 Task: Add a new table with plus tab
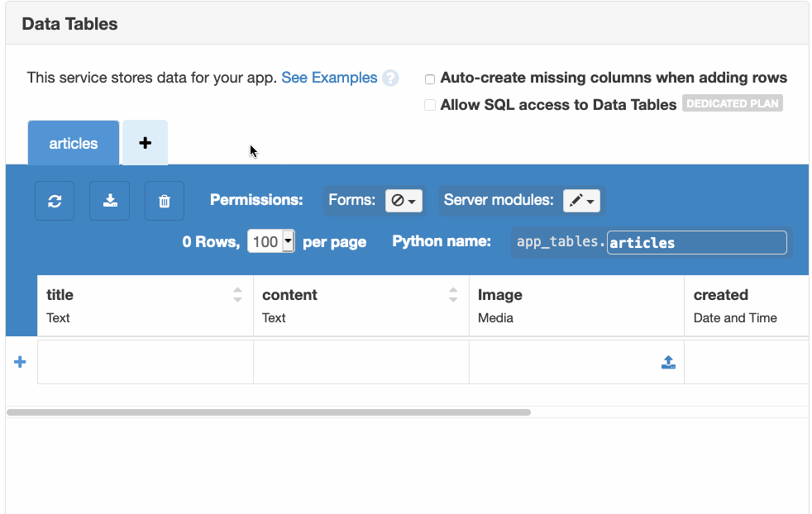(x=145, y=143)
